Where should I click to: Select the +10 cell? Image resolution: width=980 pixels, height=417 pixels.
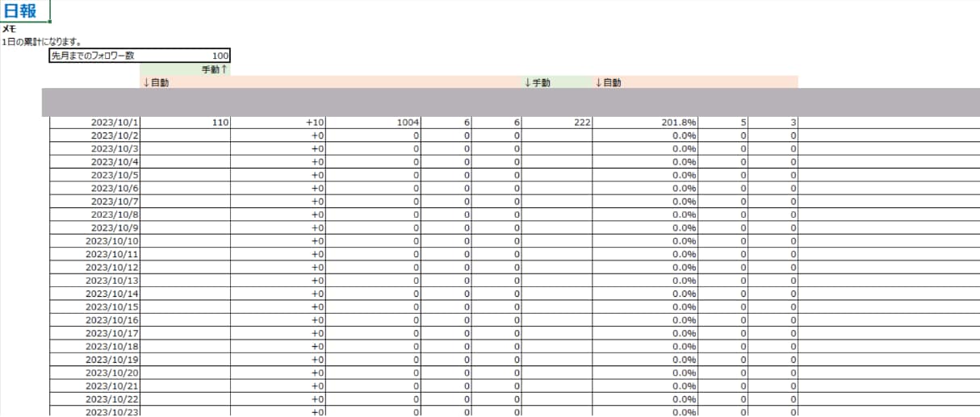(279, 123)
